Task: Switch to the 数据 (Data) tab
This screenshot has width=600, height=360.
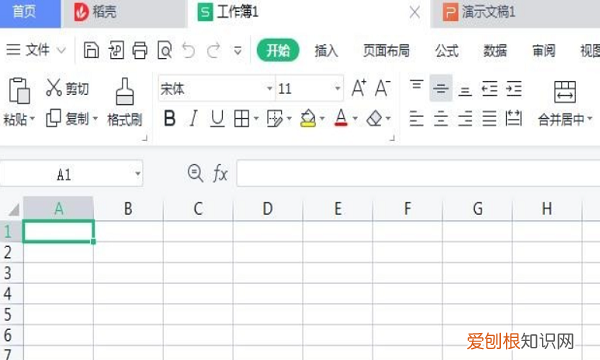Action: pyautogui.click(x=495, y=50)
